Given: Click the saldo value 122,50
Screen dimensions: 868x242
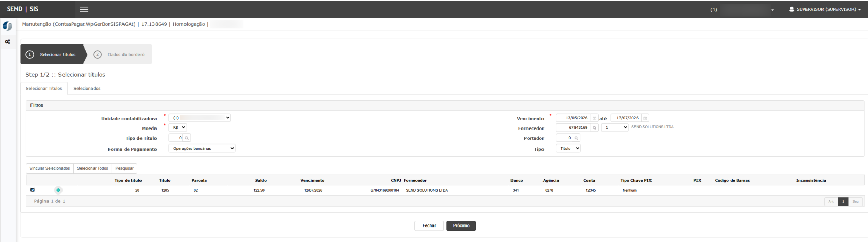Looking at the screenshot, I should [259, 190].
